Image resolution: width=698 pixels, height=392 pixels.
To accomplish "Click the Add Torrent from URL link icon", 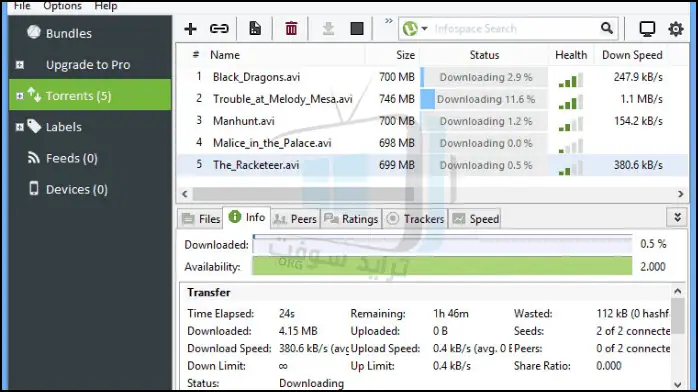I will coord(219,29).
